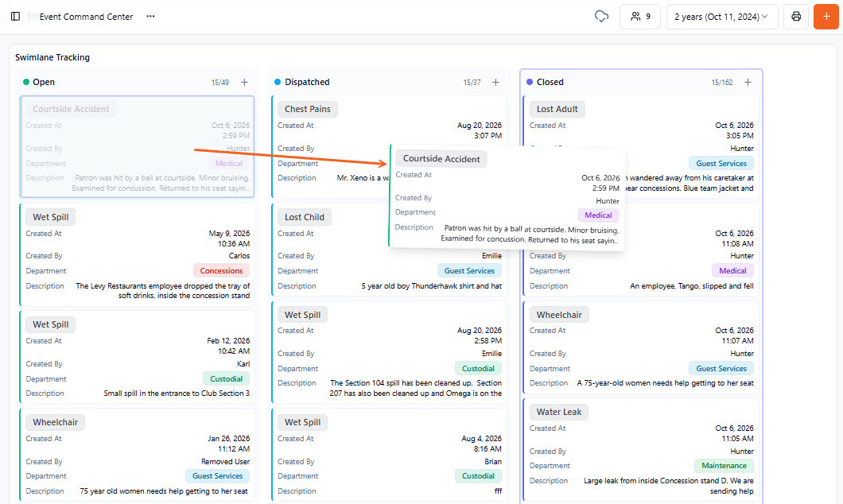This screenshot has width=843, height=504.
Task: Click the Guest Services tag on Open Wheelchair card
Action: click(218, 476)
